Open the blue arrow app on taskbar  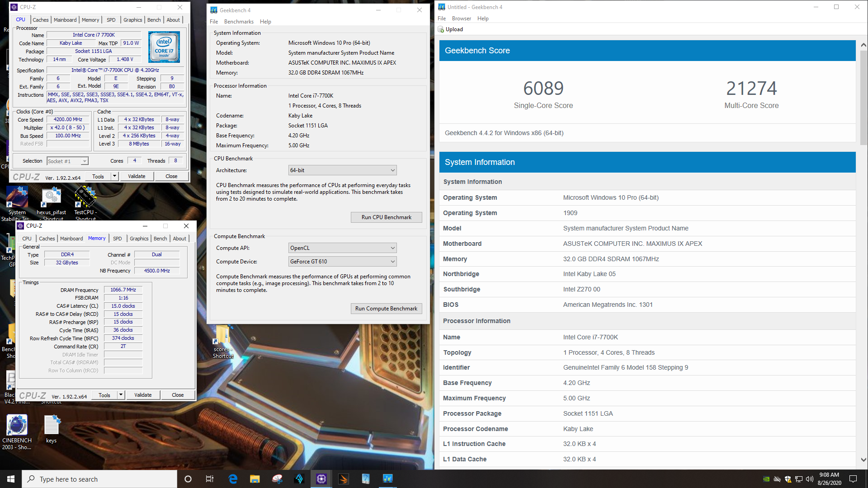coord(299,479)
